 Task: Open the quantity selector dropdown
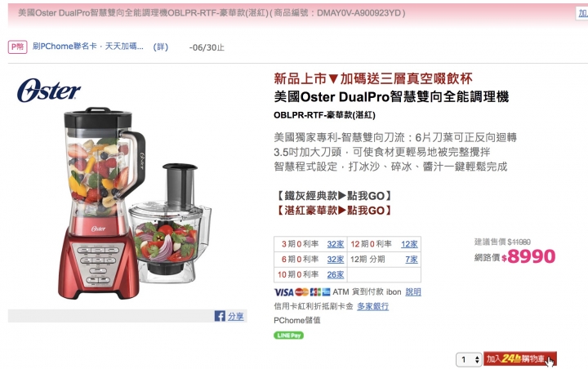point(469,360)
